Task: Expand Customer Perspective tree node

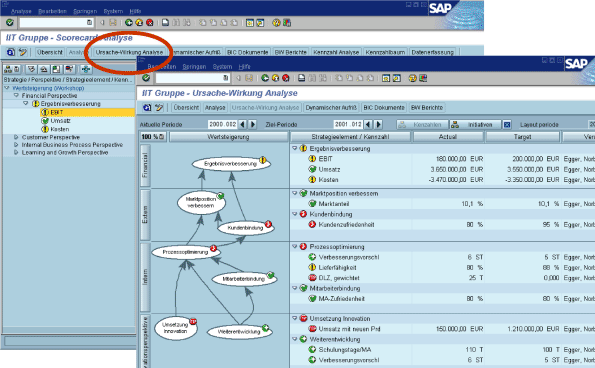Action: coord(16,137)
